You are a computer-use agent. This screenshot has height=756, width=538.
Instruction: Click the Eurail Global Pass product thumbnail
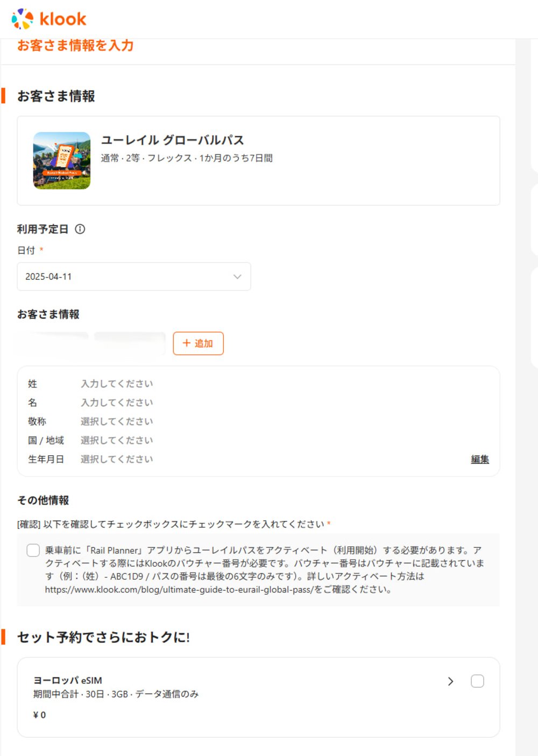coord(61,160)
